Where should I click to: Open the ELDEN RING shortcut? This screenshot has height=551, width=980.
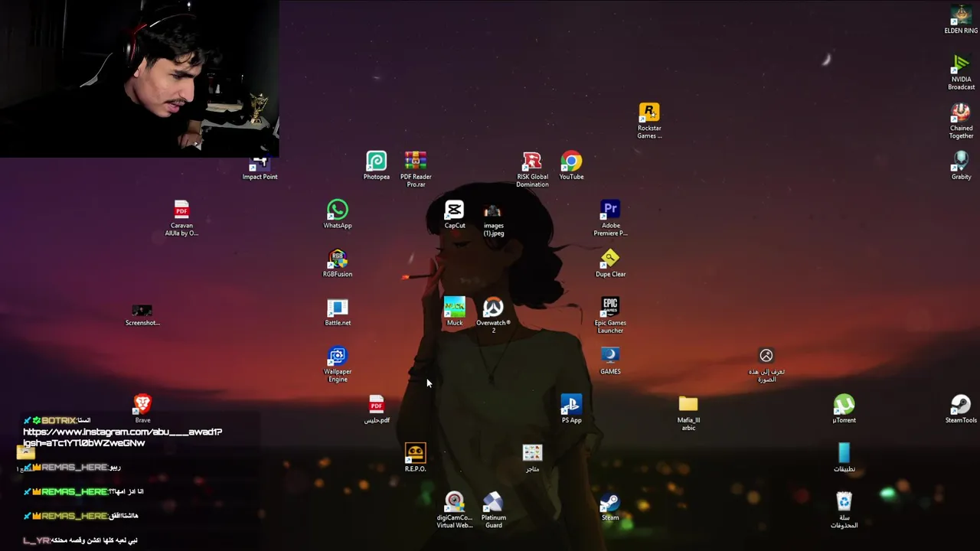pos(960,19)
